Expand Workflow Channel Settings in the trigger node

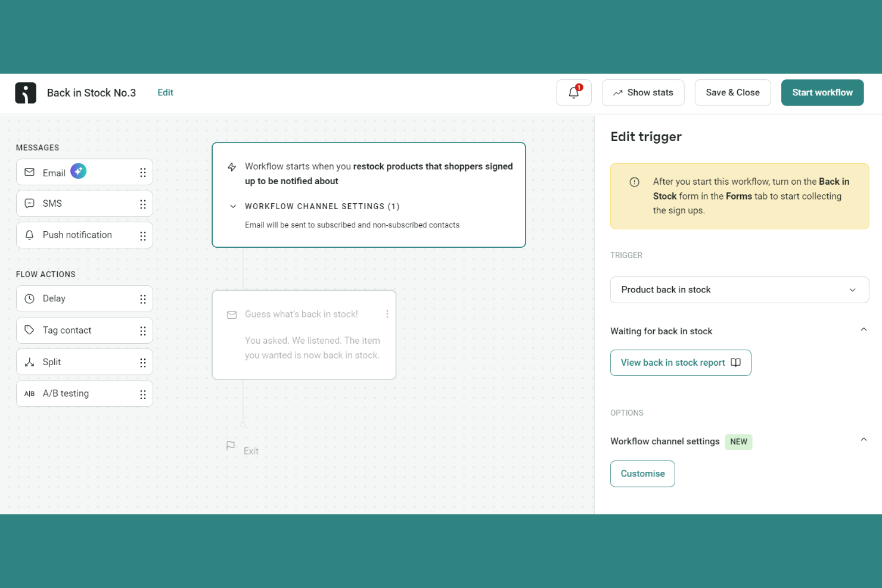click(x=233, y=206)
